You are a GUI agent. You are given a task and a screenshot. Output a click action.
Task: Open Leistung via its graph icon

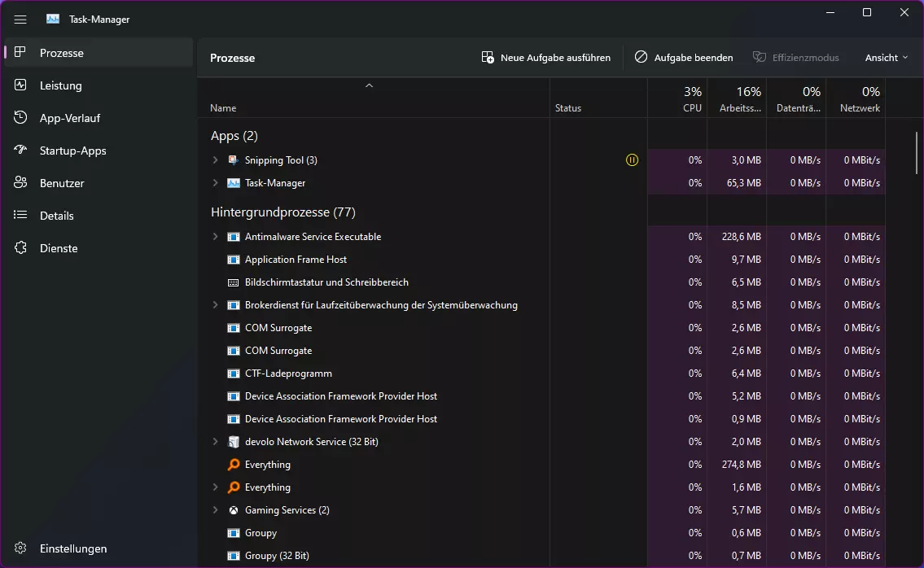tap(20, 85)
